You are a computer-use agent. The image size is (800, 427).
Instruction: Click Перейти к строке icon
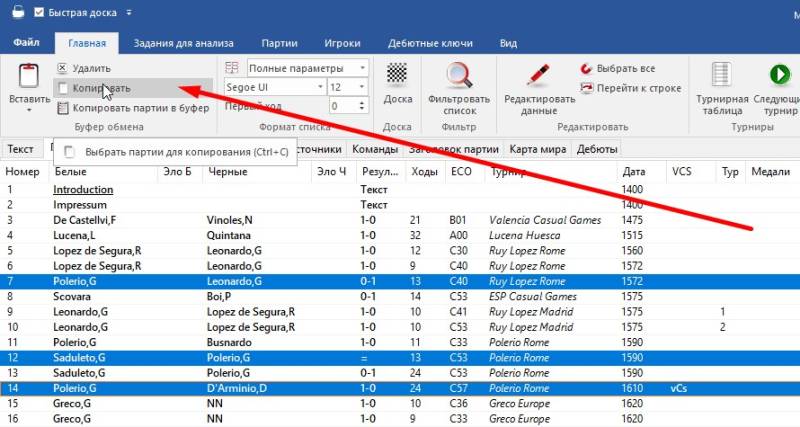click(587, 88)
